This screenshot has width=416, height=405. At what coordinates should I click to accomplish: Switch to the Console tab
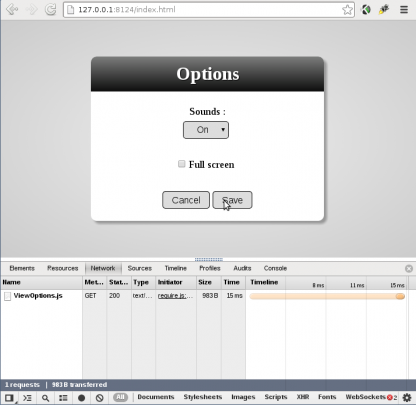tap(275, 268)
